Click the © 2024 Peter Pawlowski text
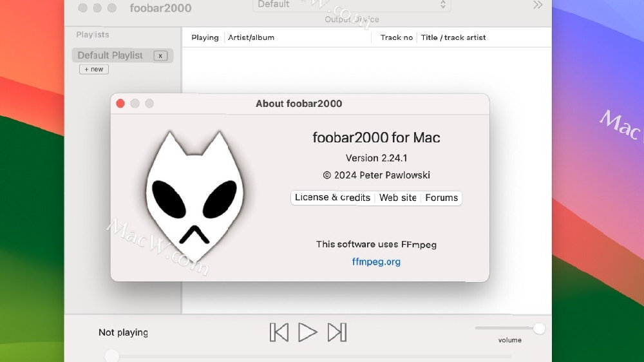This screenshot has width=644, height=362. (x=376, y=175)
